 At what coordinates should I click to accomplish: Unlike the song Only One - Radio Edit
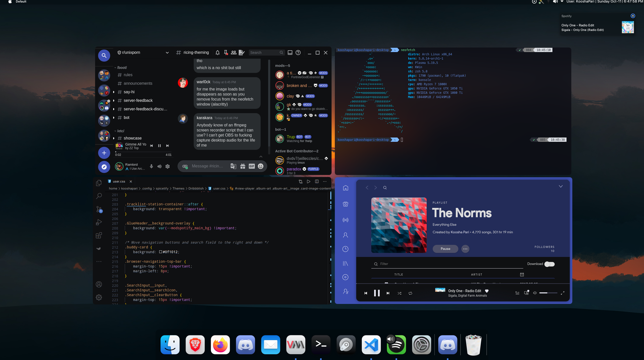[486, 291]
